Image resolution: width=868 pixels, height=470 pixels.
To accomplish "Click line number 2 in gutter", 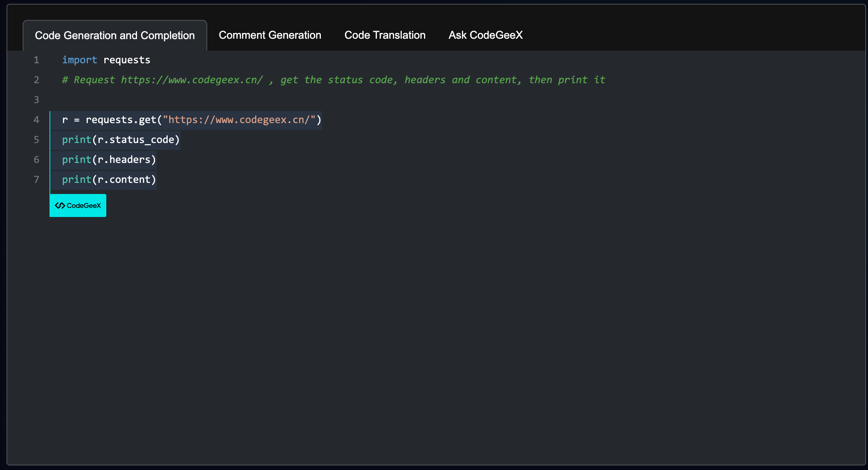I will click(x=36, y=80).
